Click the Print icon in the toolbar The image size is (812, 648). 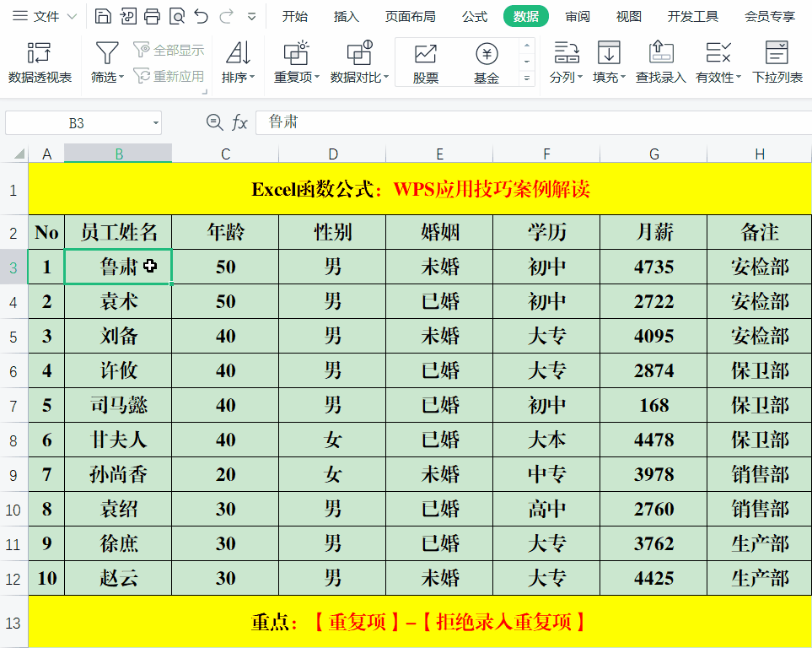click(x=152, y=16)
